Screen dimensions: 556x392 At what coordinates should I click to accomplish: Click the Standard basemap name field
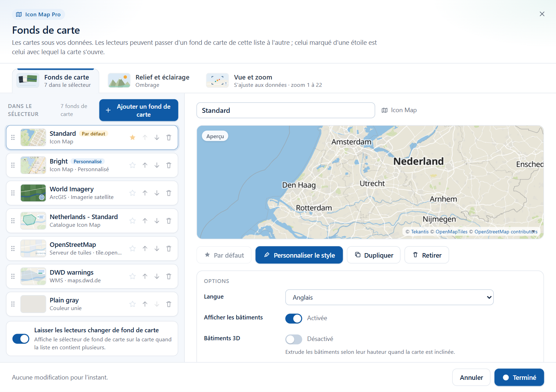click(286, 110)
